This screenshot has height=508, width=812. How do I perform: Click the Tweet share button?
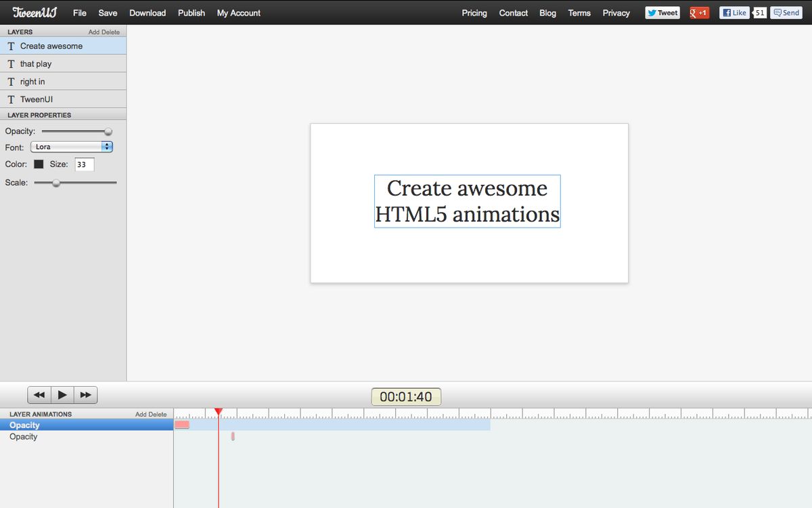click(661, 12)
